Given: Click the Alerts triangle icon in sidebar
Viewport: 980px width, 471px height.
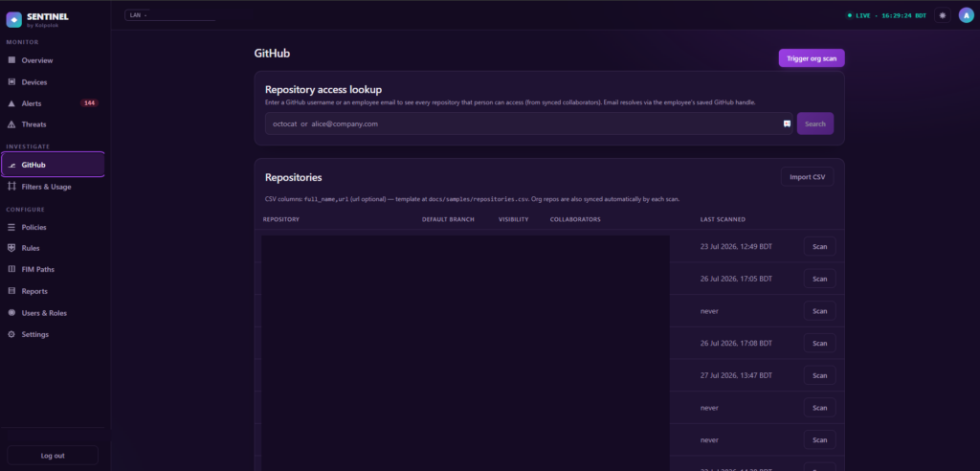Looking at the screenshot, I should 11,103.
